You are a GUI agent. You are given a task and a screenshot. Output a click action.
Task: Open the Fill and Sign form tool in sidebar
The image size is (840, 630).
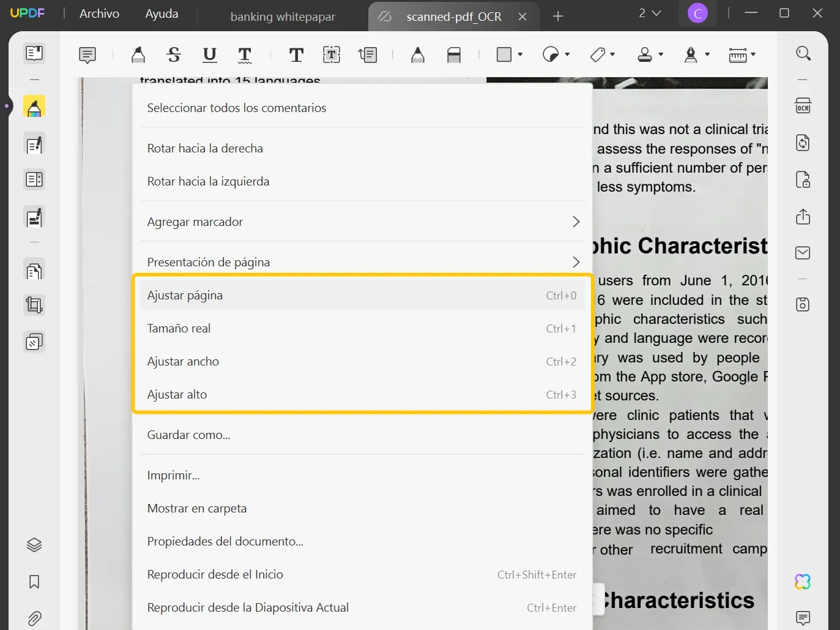[x=34, y=217]
